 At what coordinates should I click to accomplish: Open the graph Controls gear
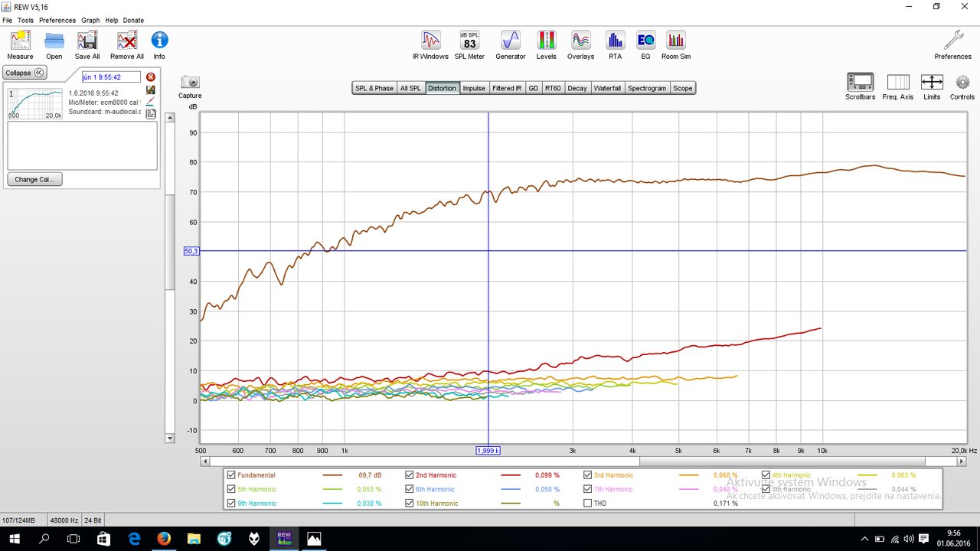point(962,86)
